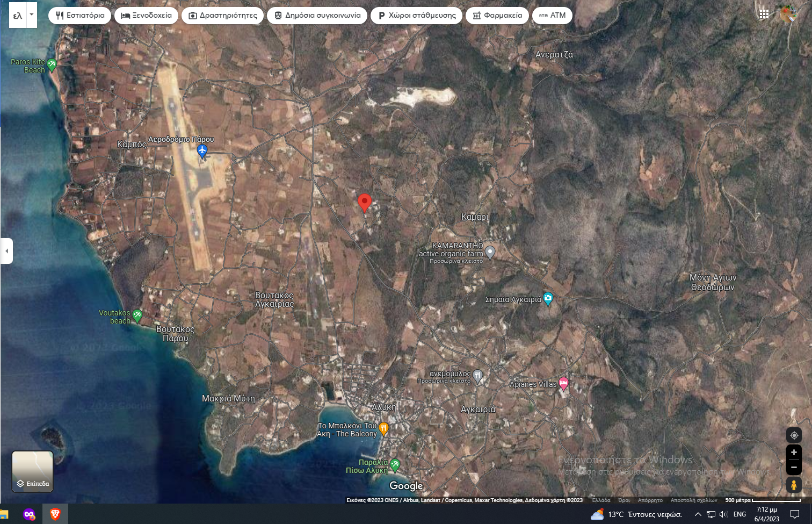
Task: Show my current location
Action: tap(794, 435)
